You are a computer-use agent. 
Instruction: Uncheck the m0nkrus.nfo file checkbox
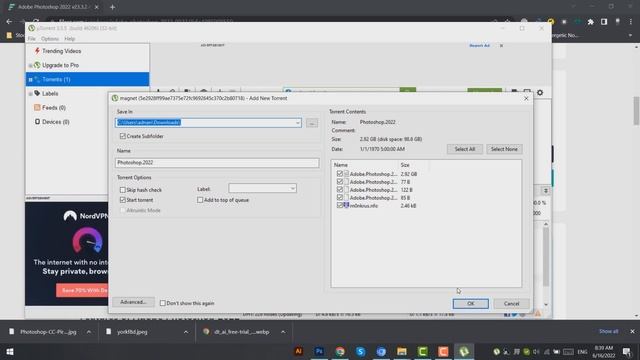coord(340,205)
